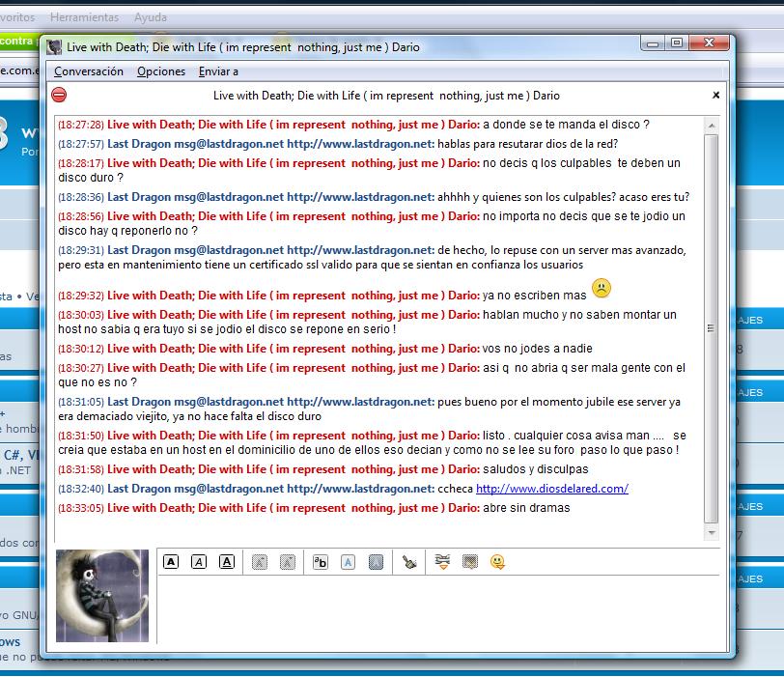Toggle bold text formatting
Viewport: 784px width, 677px height.
coord(171,561)
